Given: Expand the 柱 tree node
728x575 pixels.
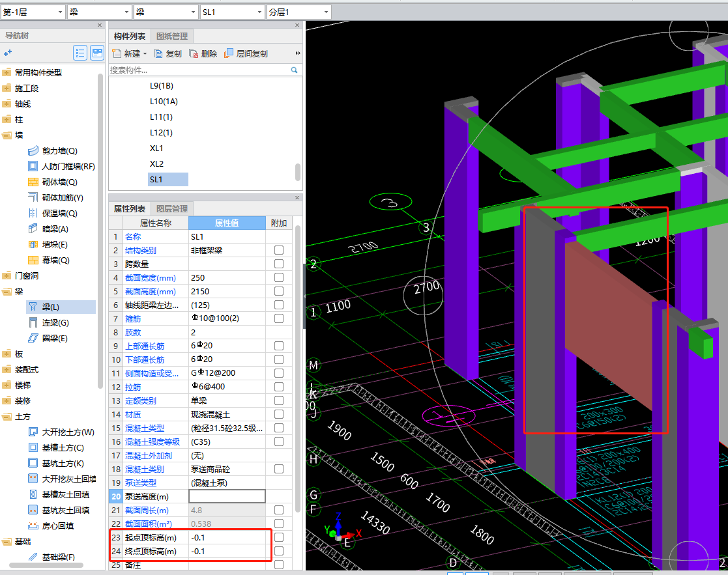Looking at the screenshot, I should 7,120.
